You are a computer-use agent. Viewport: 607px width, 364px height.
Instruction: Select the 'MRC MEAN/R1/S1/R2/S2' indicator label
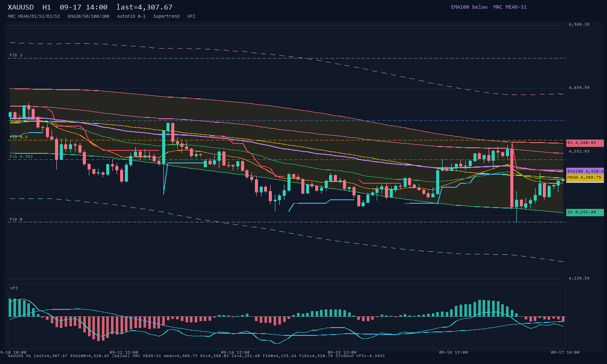click(x=34, y=16)
